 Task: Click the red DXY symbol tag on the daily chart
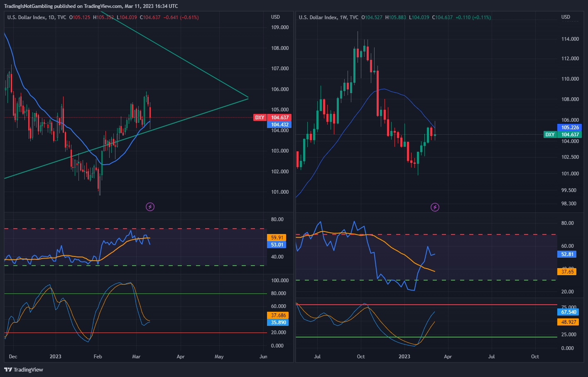pyautogui.click(x=260, y=118)
